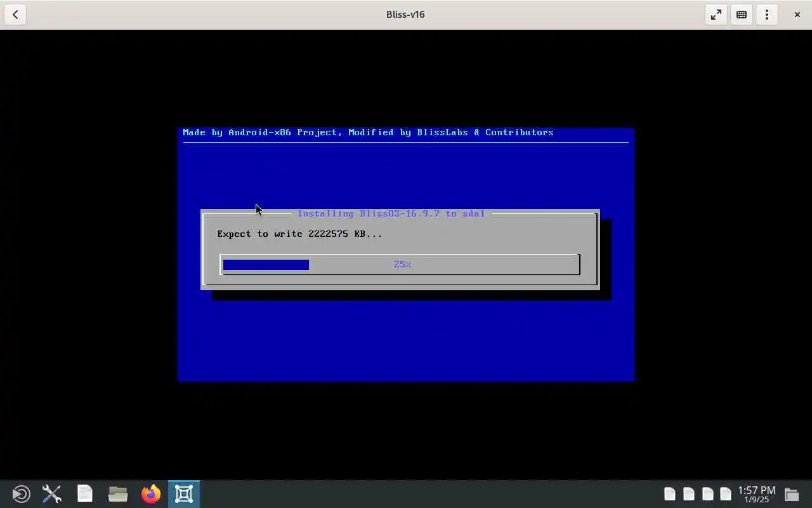This screenshot has width=812, height=508.
Task: Open the file manager from taskbar
Action: pyautogui.click(x=118, y=494)
